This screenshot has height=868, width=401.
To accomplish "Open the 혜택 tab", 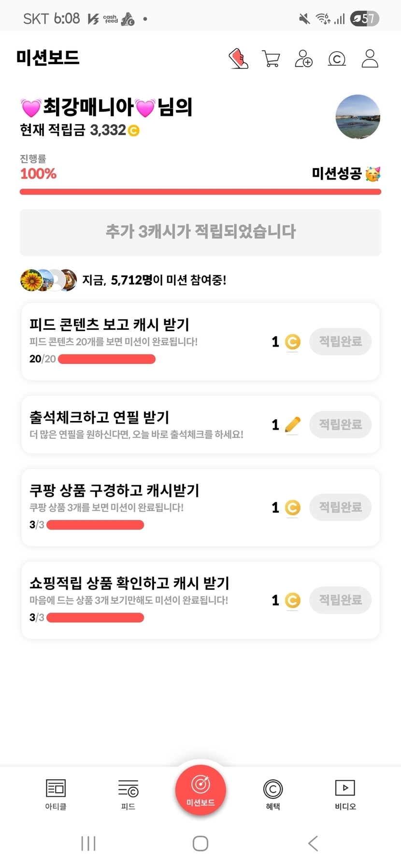I will tap(273, 794).
